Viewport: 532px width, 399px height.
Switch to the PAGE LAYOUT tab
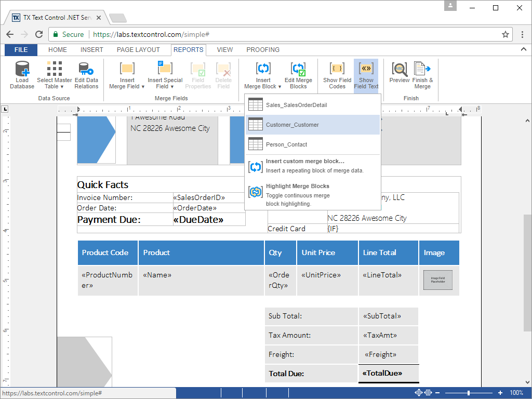(138, 50)
